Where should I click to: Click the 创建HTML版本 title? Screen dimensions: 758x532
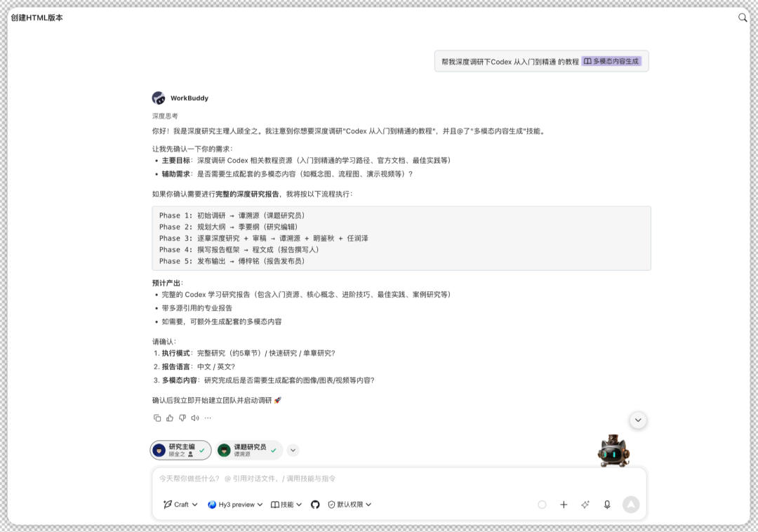pos(36,18)
